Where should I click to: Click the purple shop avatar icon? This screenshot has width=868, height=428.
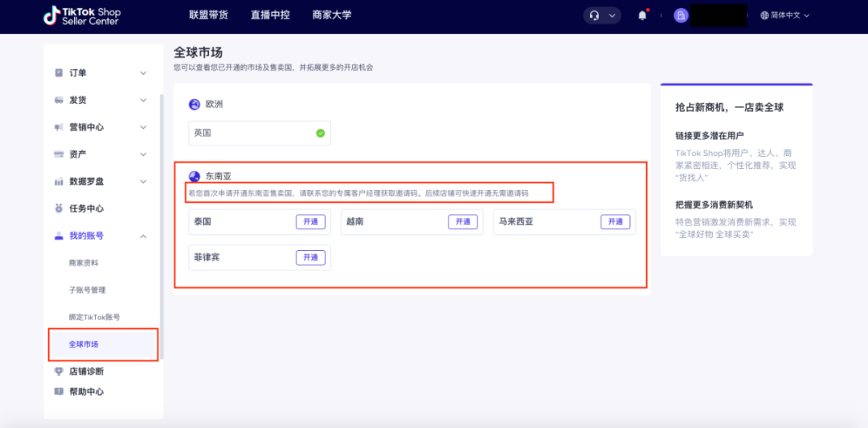tap(681, 15)
